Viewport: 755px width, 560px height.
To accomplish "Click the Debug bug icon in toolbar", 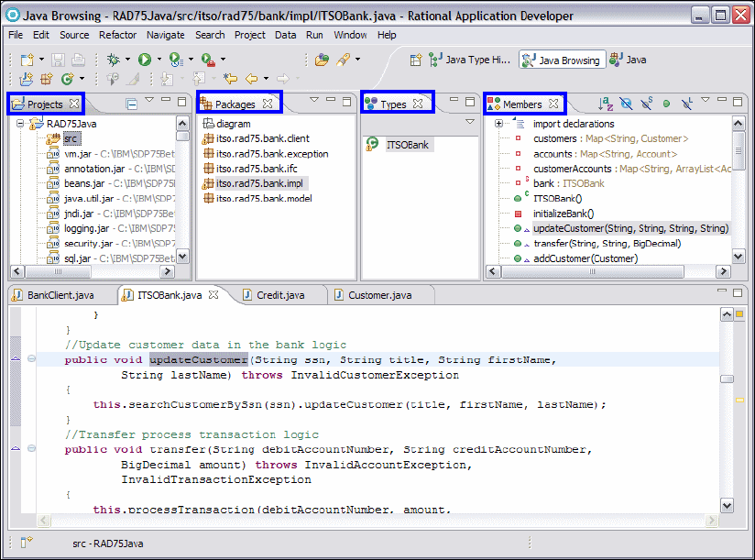I will coord(113,60).
